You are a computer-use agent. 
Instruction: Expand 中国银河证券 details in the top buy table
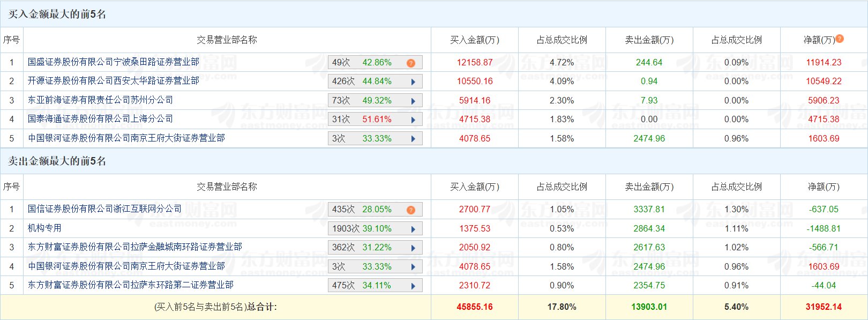(413, 139)
